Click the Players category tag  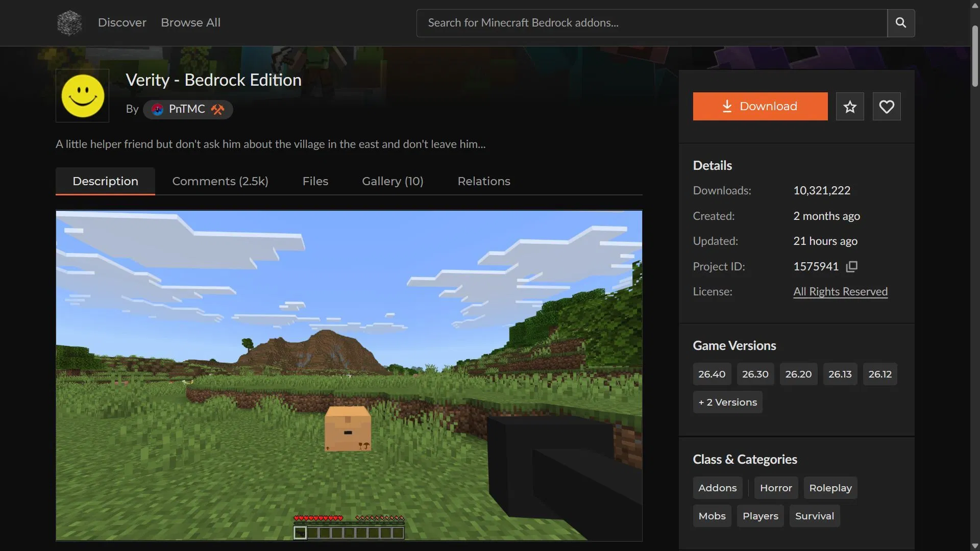pyautogui.click(x=761, y=516)
